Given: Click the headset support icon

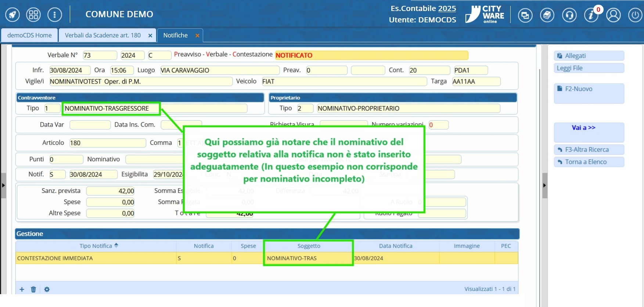Looking at the screenshot, I should pos(569,15).
